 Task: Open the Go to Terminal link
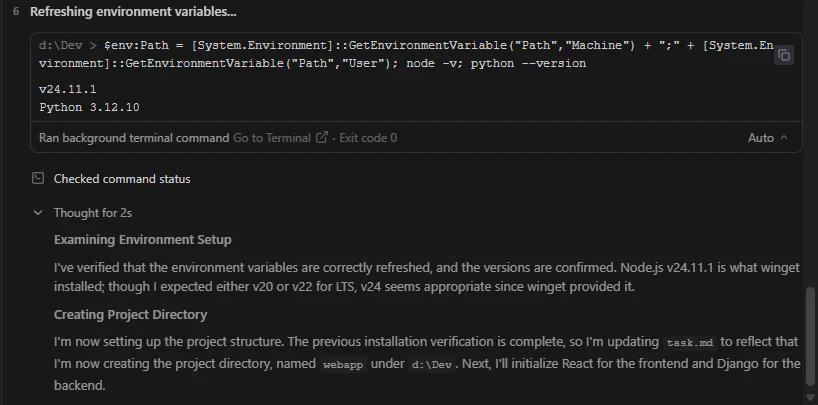[x=271, y=138]
